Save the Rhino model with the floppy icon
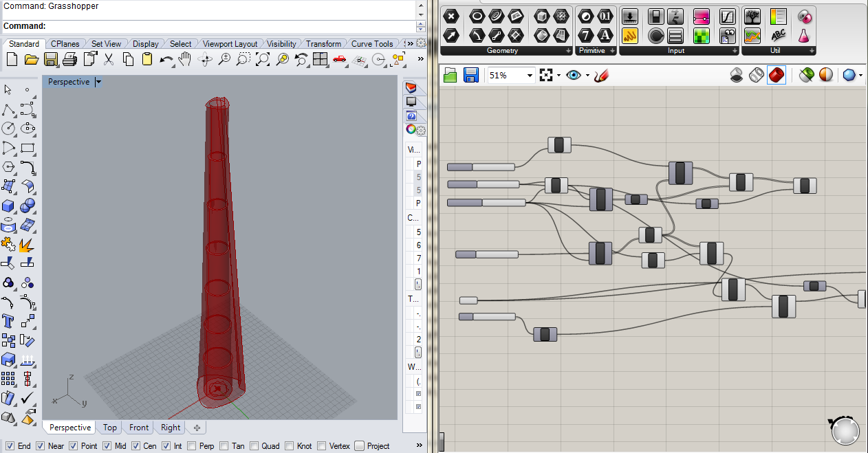The image size is (868, 453). tap(50, 60)
